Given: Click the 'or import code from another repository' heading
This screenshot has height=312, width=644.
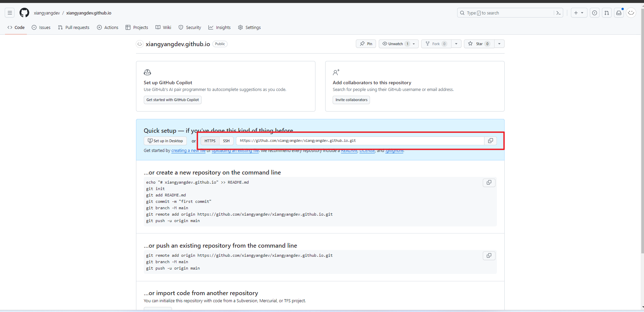Looking at the screenshot, I should click(x=201, y=293).
